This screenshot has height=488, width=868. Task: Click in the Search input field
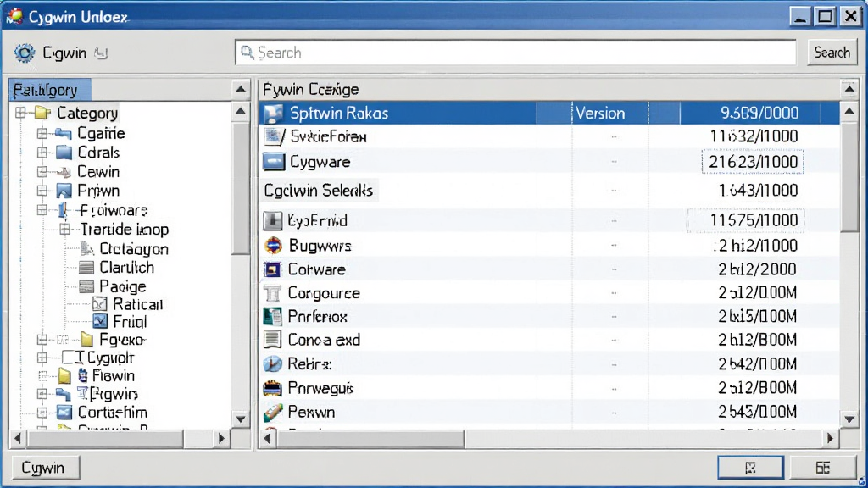(515, 53)
